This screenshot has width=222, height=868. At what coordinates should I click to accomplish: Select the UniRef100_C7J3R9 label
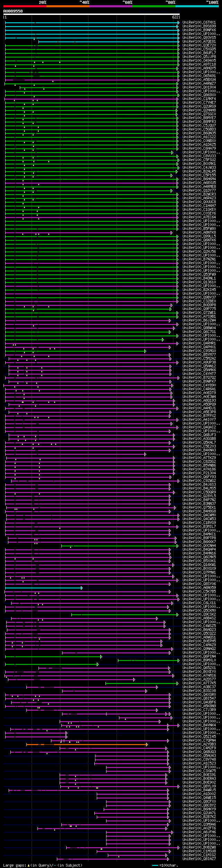pos(199,710)
